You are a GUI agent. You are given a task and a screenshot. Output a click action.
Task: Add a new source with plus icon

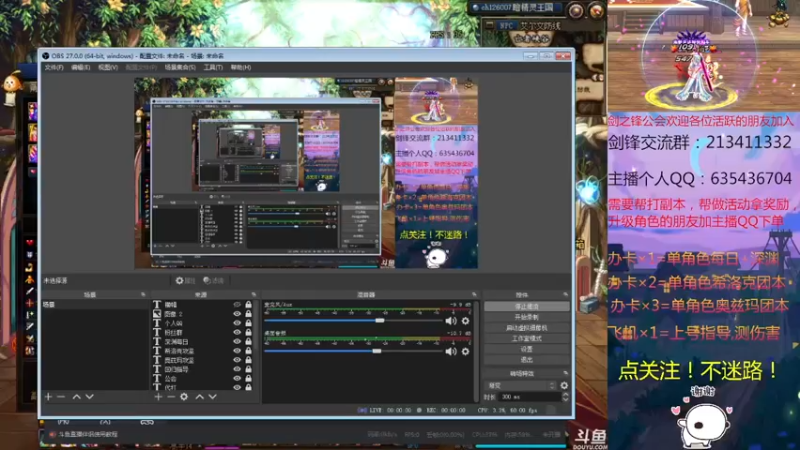pos(158,396)
